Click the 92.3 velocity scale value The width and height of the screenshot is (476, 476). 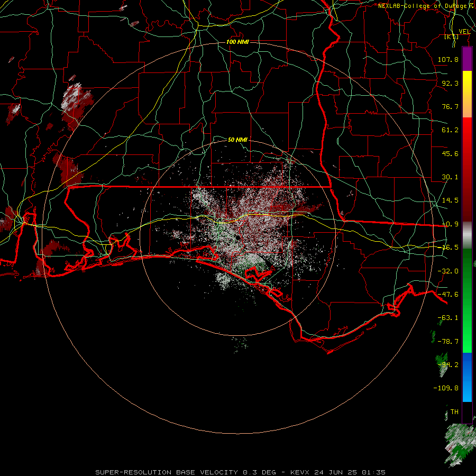[x=450, y=83]
